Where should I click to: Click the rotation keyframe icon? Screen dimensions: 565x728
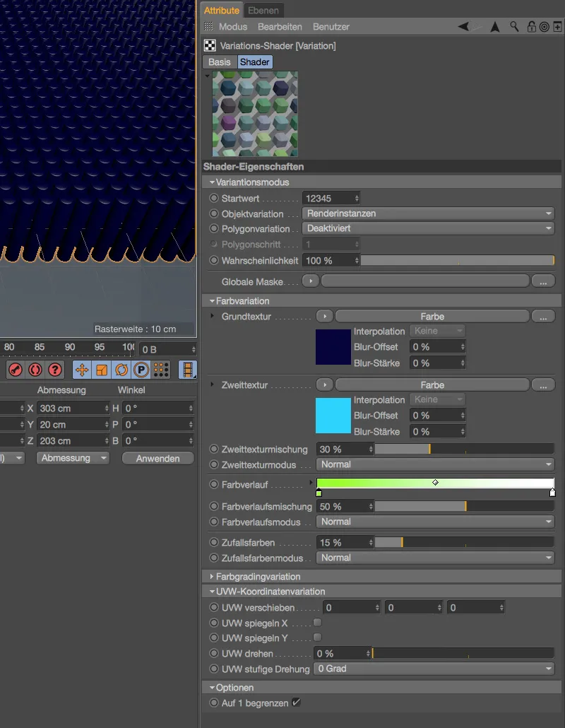point(121,370)
